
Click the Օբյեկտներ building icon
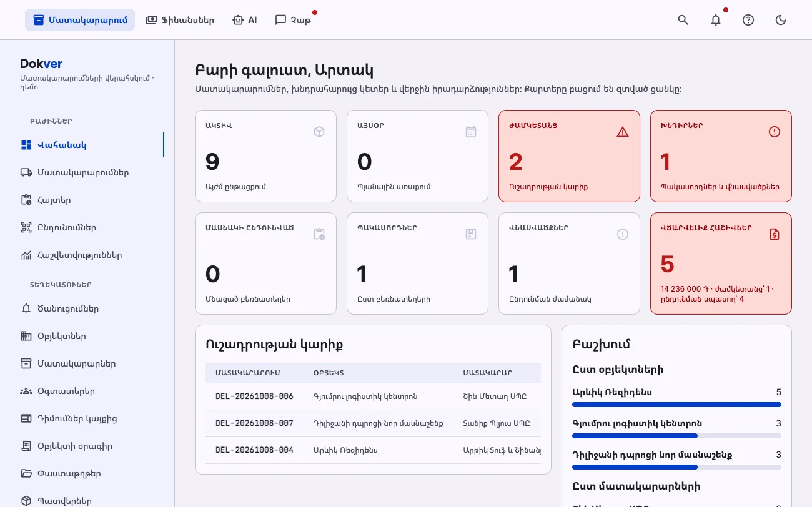coord(26,336)
